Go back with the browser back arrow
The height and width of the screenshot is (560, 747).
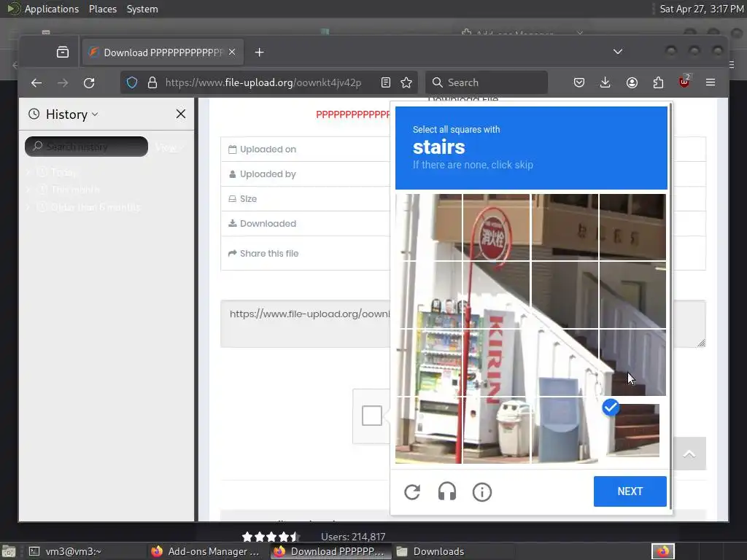point(36,82)
